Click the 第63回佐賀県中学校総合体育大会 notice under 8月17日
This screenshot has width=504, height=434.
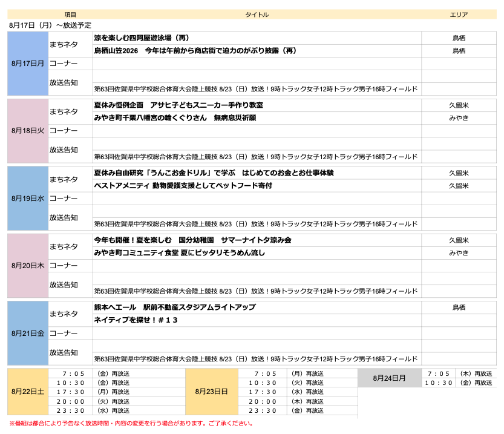[256, 89]
